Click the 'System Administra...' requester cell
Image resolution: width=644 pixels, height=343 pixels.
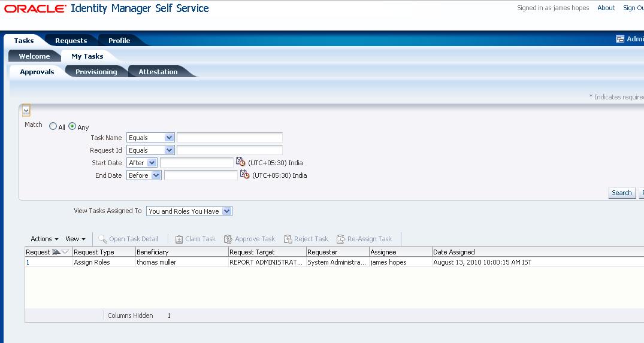(338, 262)
